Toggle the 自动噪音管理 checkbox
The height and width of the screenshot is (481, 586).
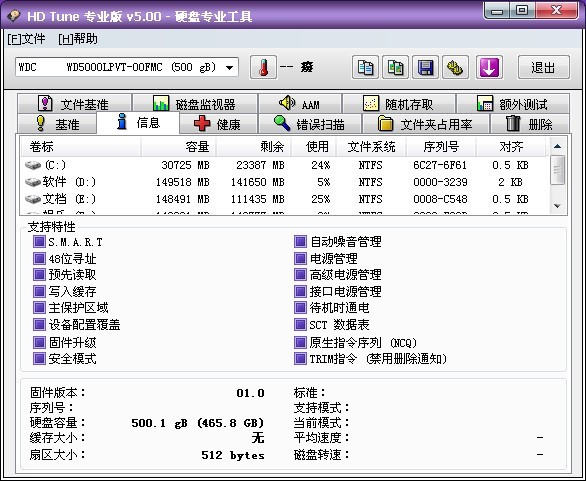300,242
